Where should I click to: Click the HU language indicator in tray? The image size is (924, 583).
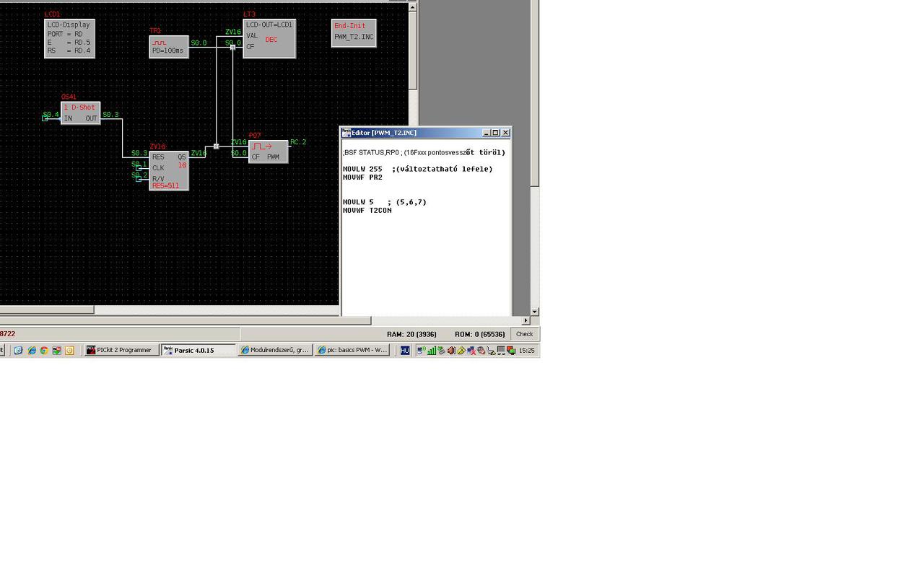[x=405, y=351]
